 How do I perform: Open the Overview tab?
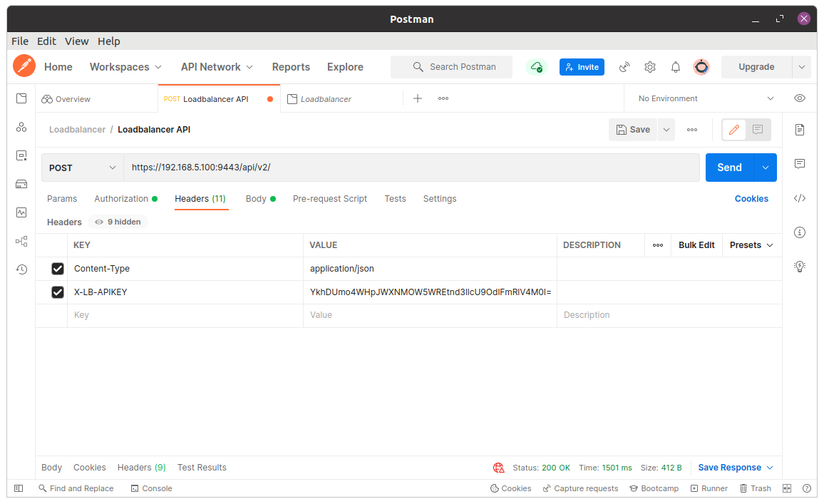97,99
